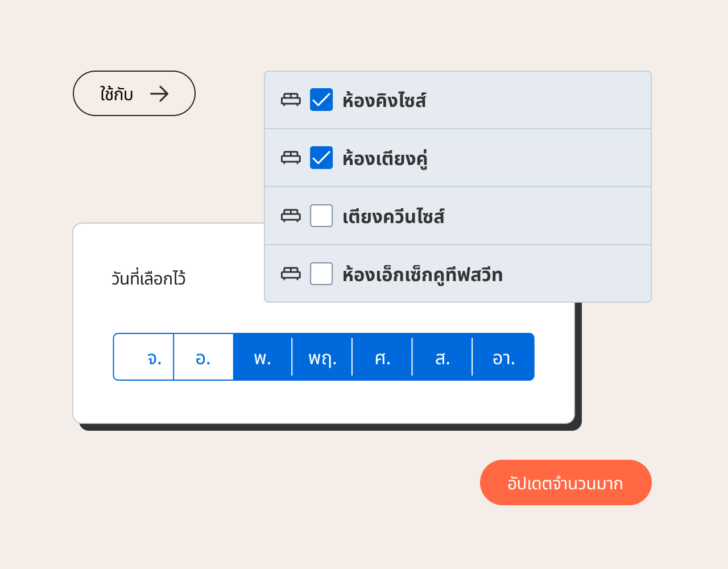Open the ใช้กับ selector button
This screenshot has width=728, height=569.
[134, 93]
